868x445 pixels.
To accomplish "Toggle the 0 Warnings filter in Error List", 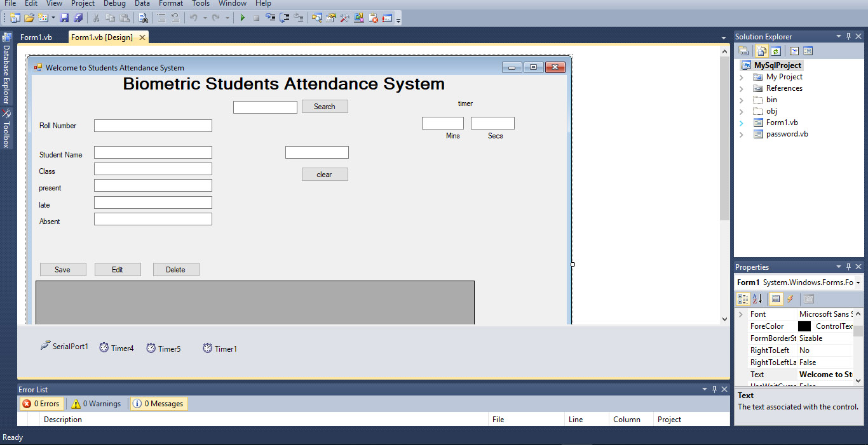I will (96, 403).
